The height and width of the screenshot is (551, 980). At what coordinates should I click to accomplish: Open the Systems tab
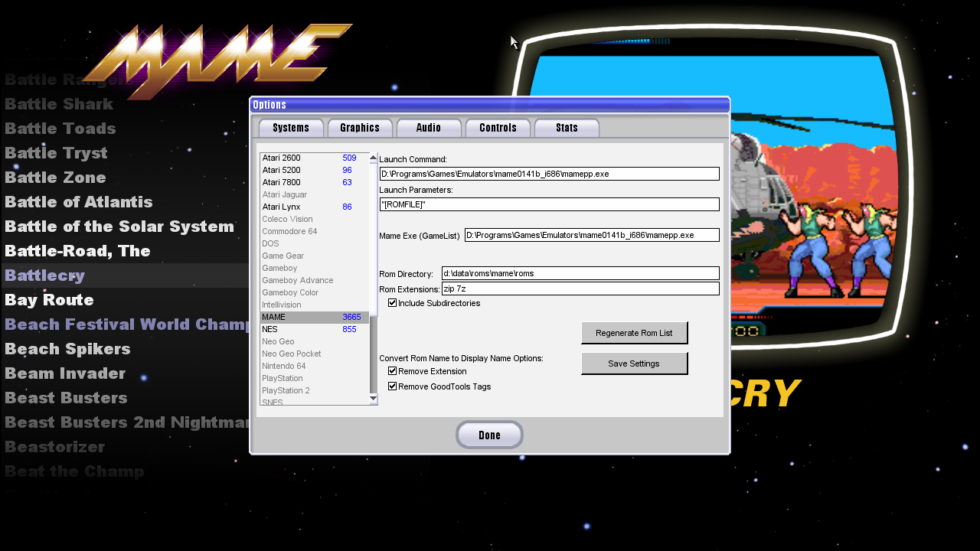tap(291, 128)
